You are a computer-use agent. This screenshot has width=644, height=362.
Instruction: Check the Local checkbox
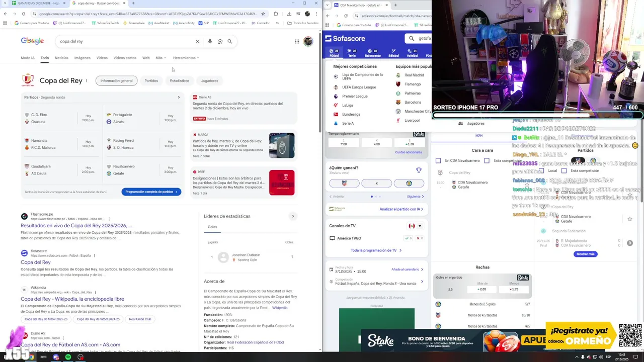[541, 170]
